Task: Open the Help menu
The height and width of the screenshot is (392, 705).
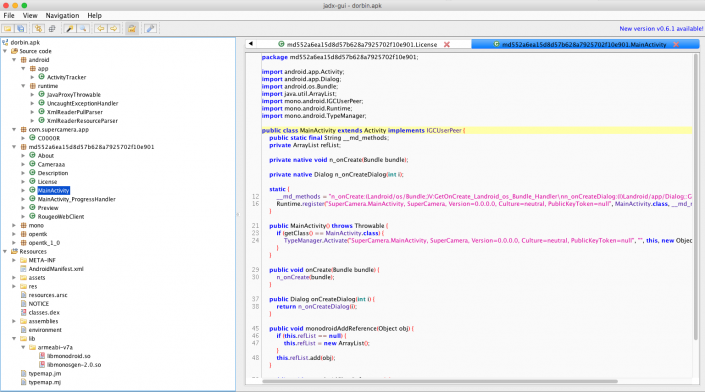Action: 94,15
